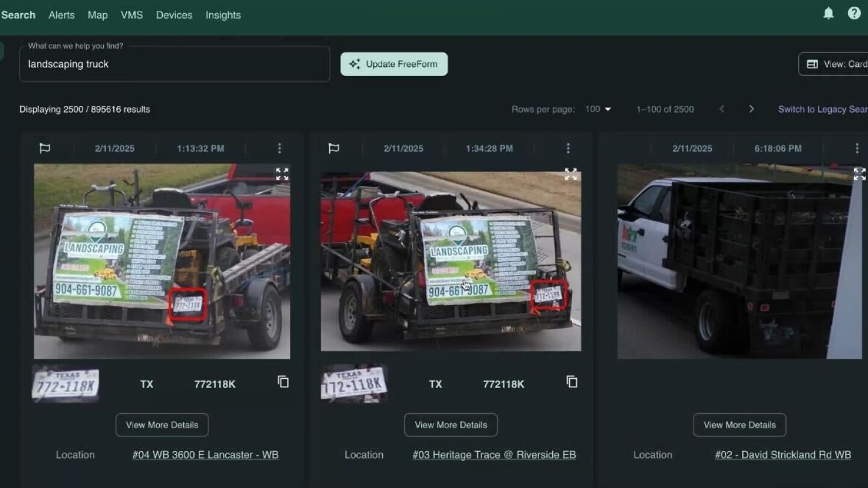The width and height of the screenshot is (868, 488).
Task: Flag the 1:13:32 PM result card
Action: point(45,148)
